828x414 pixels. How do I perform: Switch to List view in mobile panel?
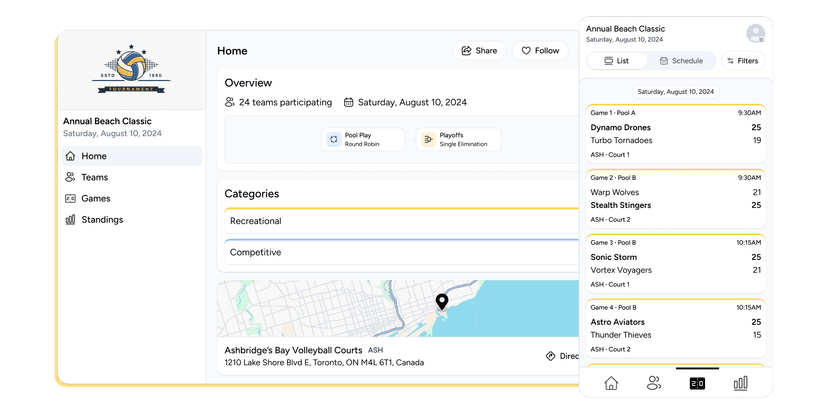[617, 61]
